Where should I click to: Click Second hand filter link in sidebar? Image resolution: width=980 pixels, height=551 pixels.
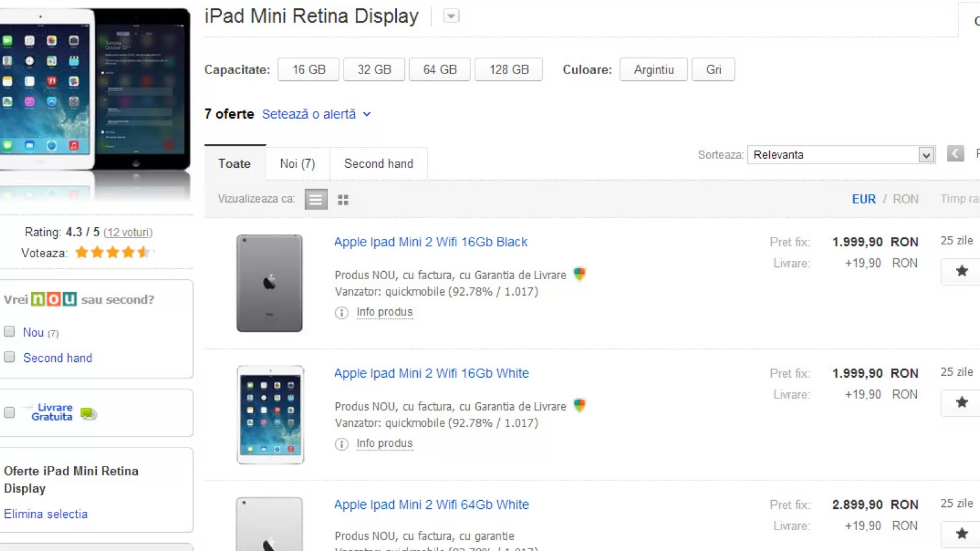[x=58, y=358]
